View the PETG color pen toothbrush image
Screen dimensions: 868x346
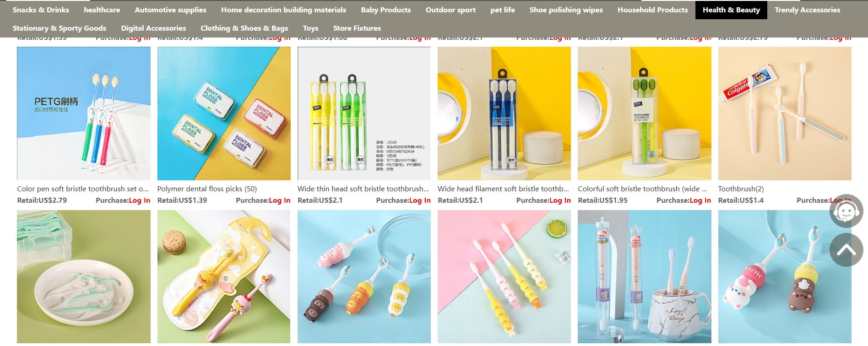point(84,114)
